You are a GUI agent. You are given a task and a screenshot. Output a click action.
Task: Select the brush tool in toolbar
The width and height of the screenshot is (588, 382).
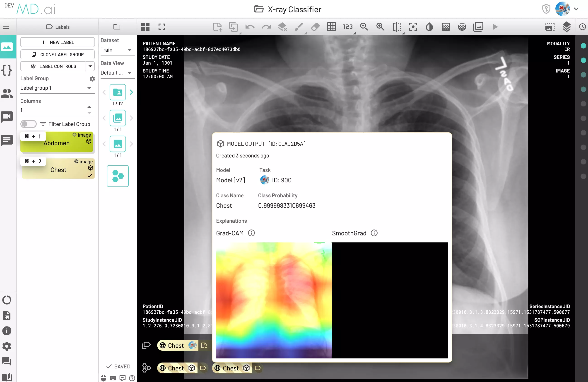299,27
